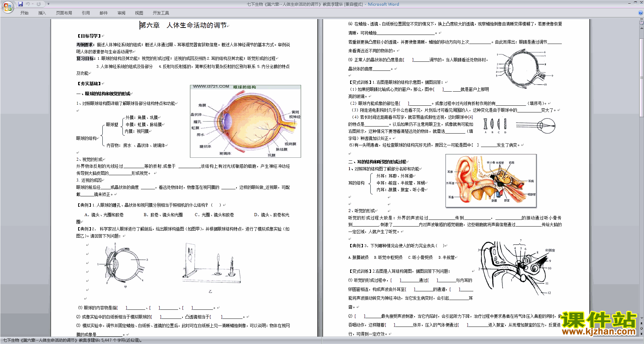Open the Undo history dropdown arrow

coord(33,4)
